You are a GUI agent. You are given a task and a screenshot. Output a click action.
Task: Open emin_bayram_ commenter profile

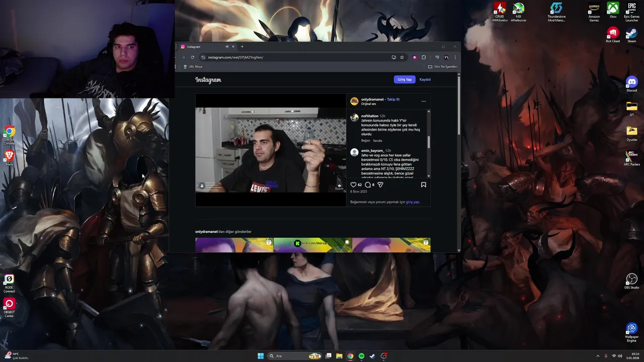point(372,151)
